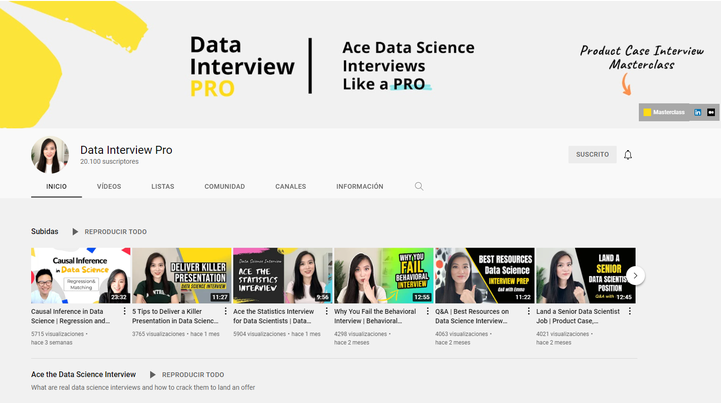721x403 pixels.
Task: Click title 'Q&A | Best Resources on Data Science Interview'
Action: 472,316
